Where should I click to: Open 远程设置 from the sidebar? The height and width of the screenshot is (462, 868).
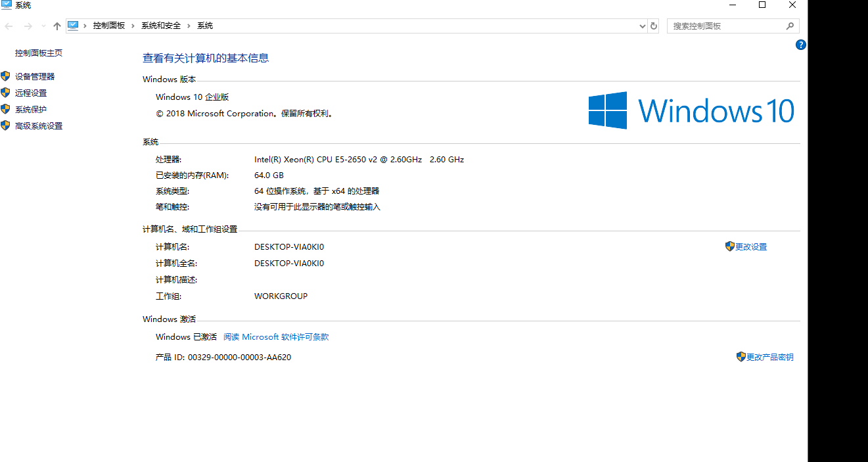[x=31, y=93]
